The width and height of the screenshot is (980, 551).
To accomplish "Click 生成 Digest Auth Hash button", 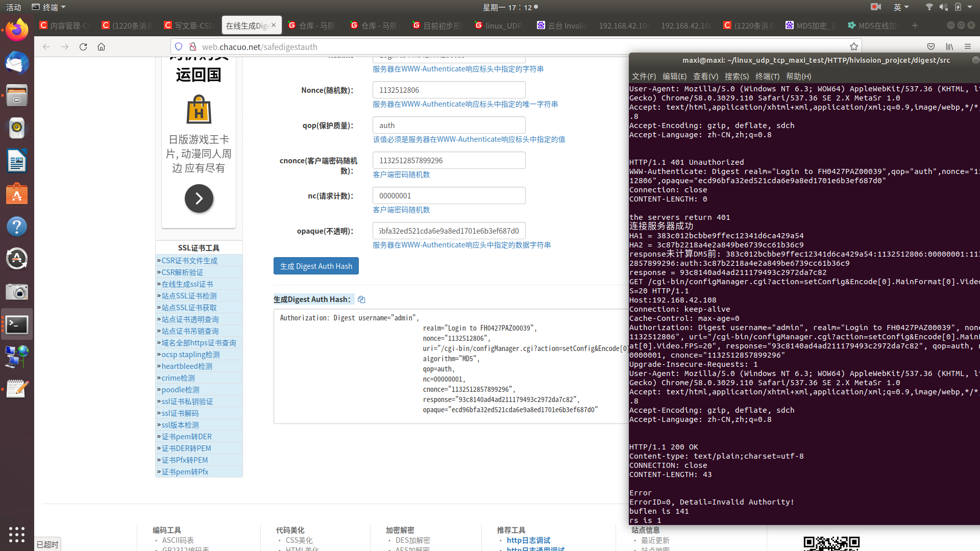I will click(316, 266).
